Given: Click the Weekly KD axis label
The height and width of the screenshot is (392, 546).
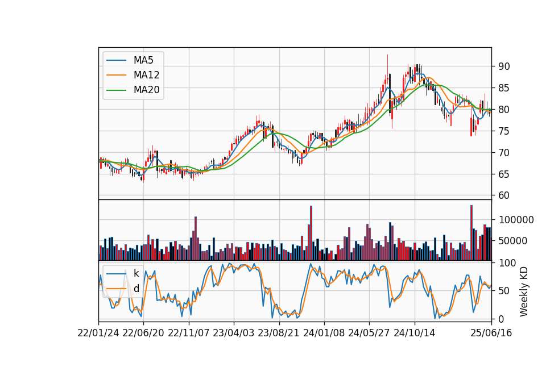Looking at the screenshot, I should pyautogui.click(x=523, y=291).
